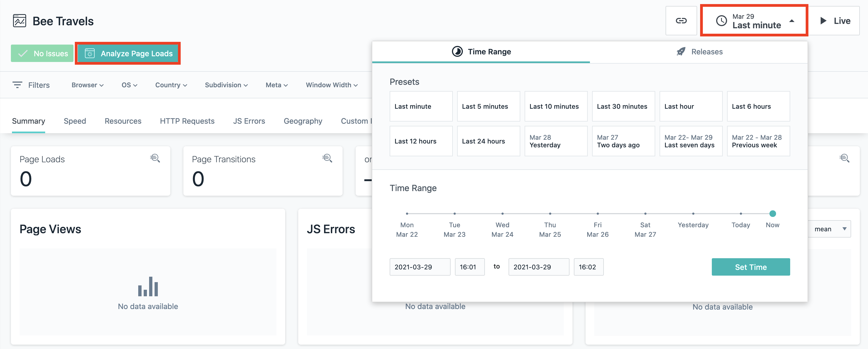This screenshot has width=868, height=349.
Task: Click the Filters lines icon
Action: tap(17, 85)
